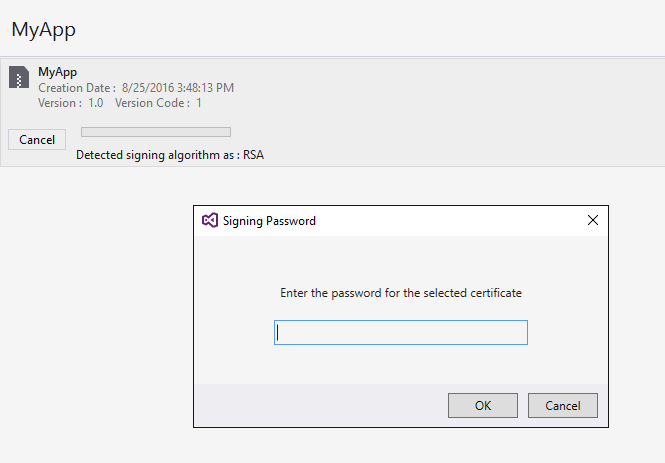The width and height of the screenshot is (665, 463).
Task: Cancel the signing operation beside the progress bar
Action: tap(37, 140)
